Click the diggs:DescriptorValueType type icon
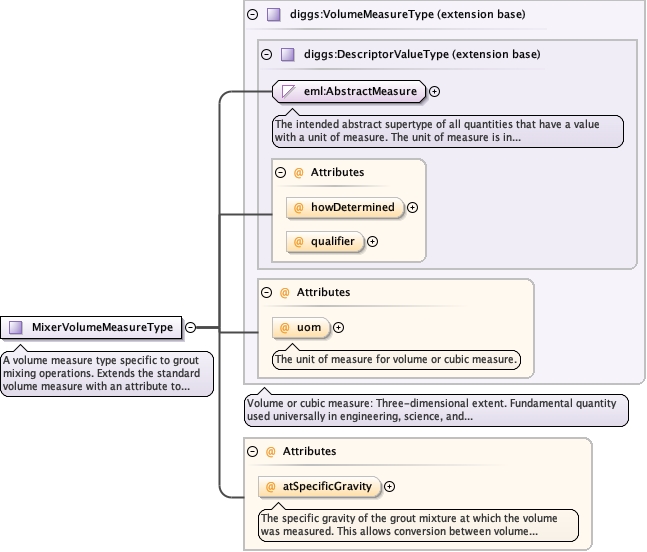This screenshot has width=647, height=552. (287, 55)
